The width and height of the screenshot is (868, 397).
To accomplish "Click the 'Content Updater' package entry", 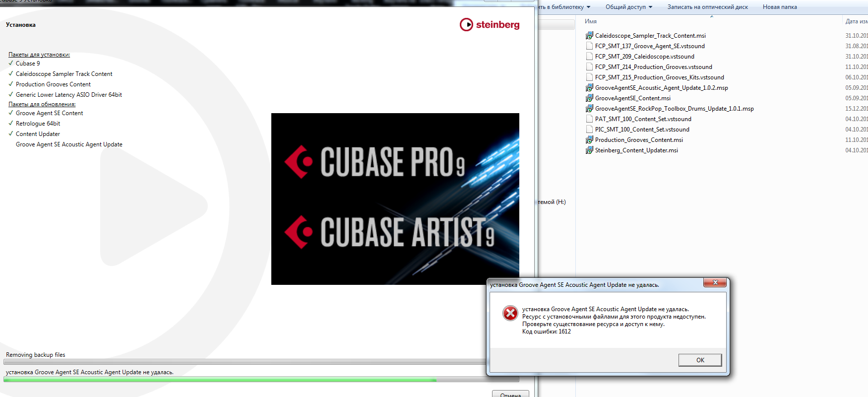I will (38, 134).
